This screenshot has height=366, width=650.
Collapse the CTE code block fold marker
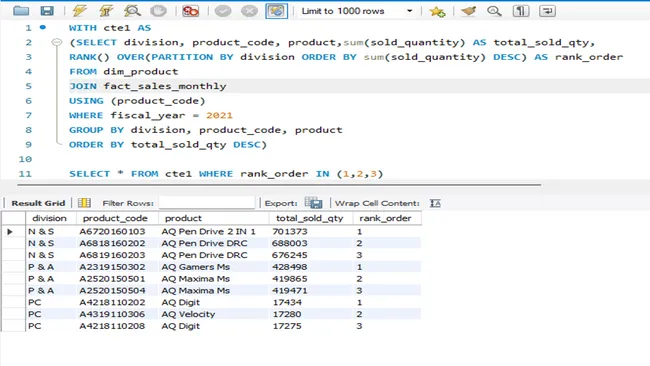point(57,42)
